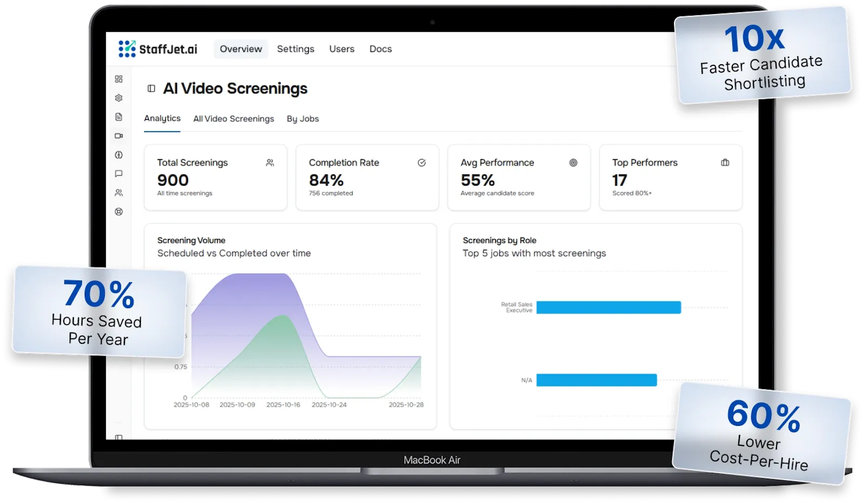The width and height of the screenshot is (864, 504).
Task: Click 'Top 5 jobs with most screenings' subtitle
Action: [534, 253]
